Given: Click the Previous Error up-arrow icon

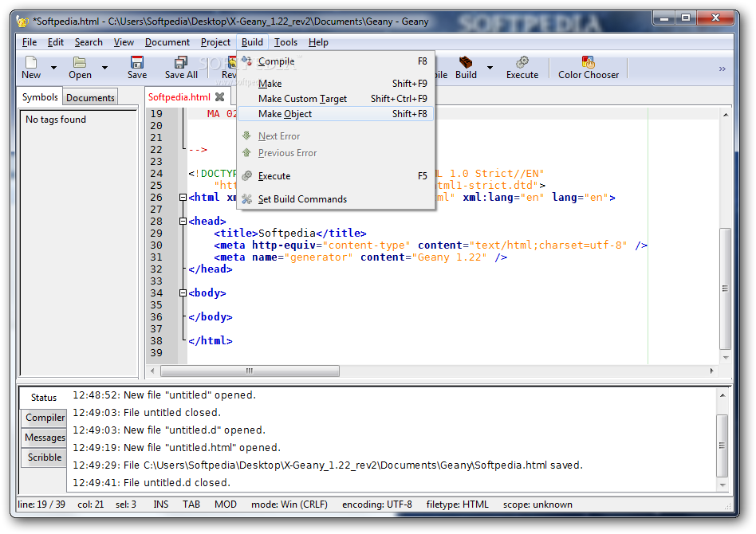Looking at the screenshot, I should pos(247,153).
